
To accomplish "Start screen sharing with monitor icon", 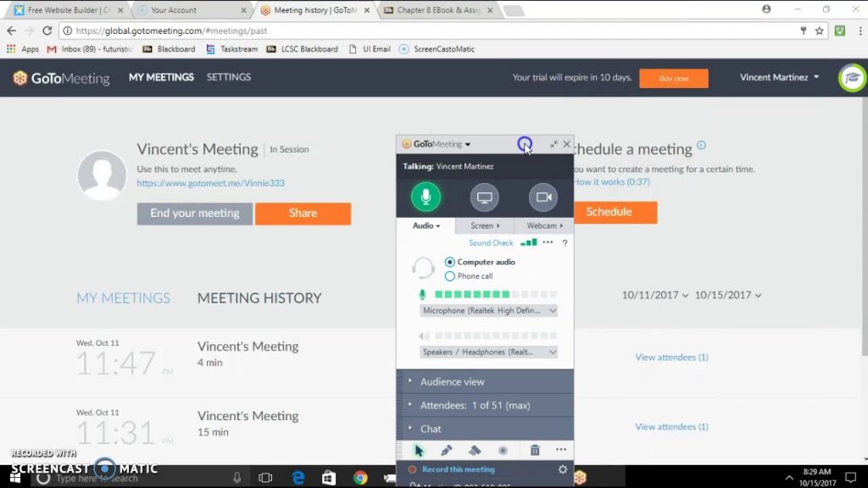I will coord(484,197).
